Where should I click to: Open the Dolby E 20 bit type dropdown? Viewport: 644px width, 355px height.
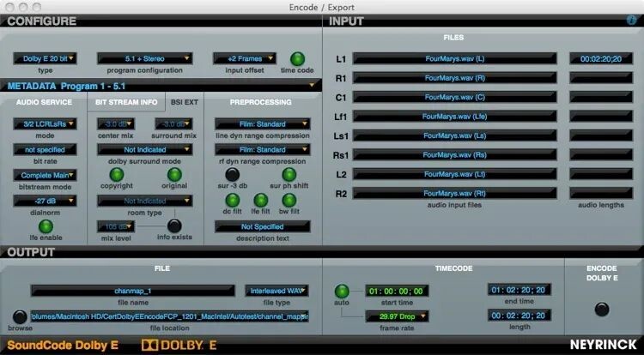[45, 58]
